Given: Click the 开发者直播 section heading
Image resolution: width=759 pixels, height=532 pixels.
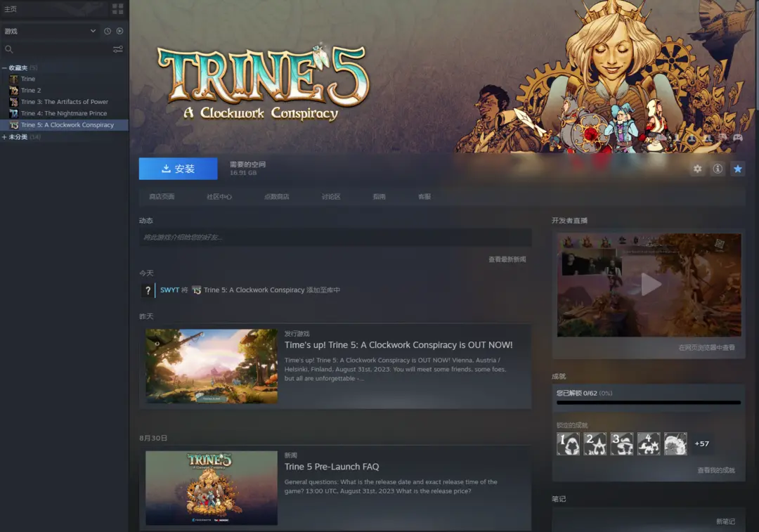Looking at the screenshot, I should click(569, 220).
